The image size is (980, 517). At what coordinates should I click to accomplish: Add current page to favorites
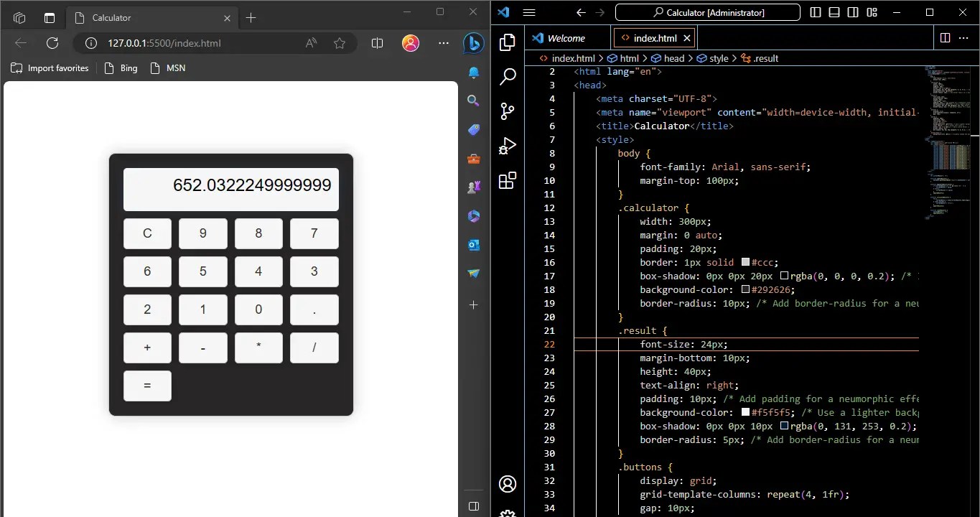click(x=339, y=43)
